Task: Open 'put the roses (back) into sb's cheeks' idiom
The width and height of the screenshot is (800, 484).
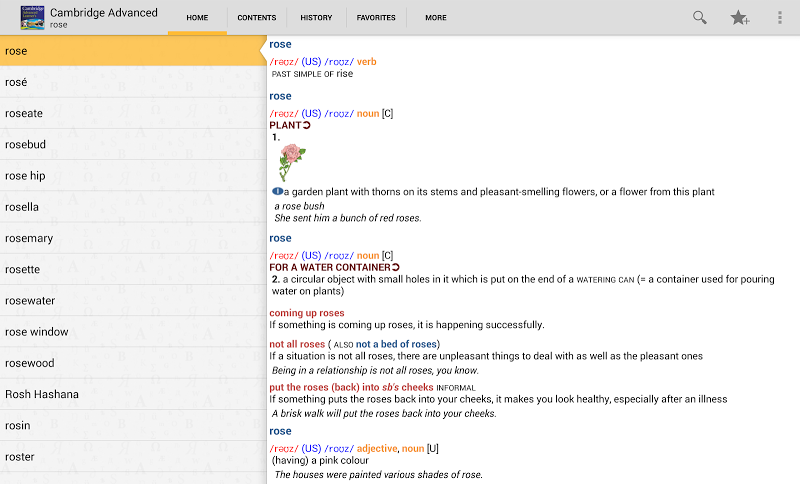Action: pyautogui.click(x=351, y=388)
